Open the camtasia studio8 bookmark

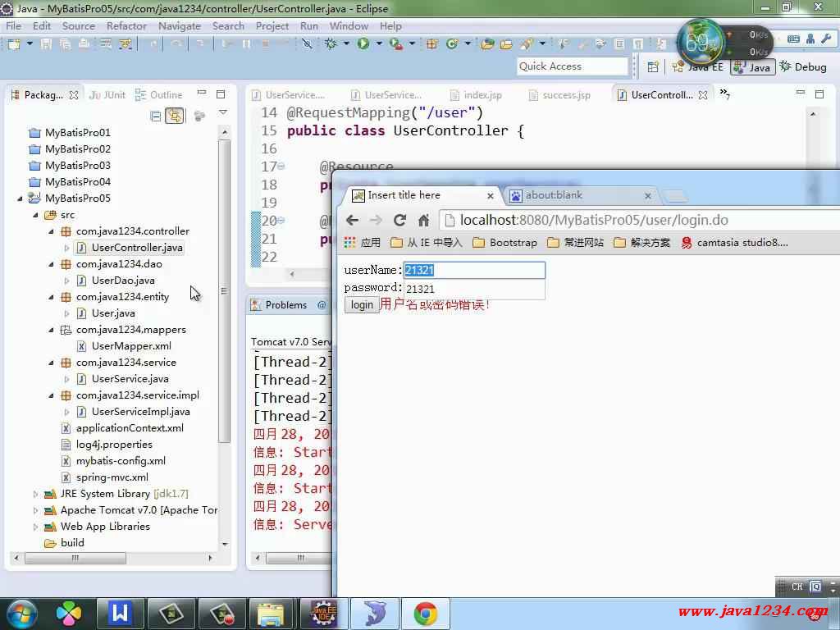pos(734,243)
